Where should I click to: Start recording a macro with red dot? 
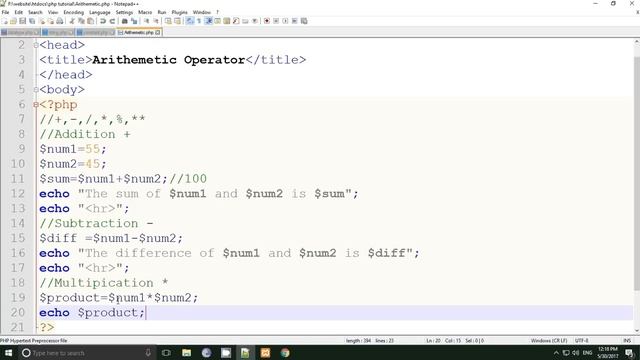coord(267,21)
